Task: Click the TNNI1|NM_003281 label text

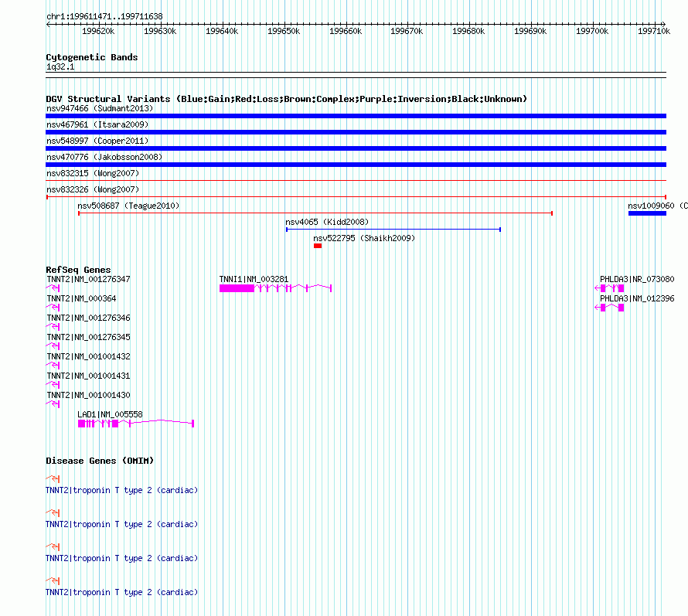Action: [254, 279]
